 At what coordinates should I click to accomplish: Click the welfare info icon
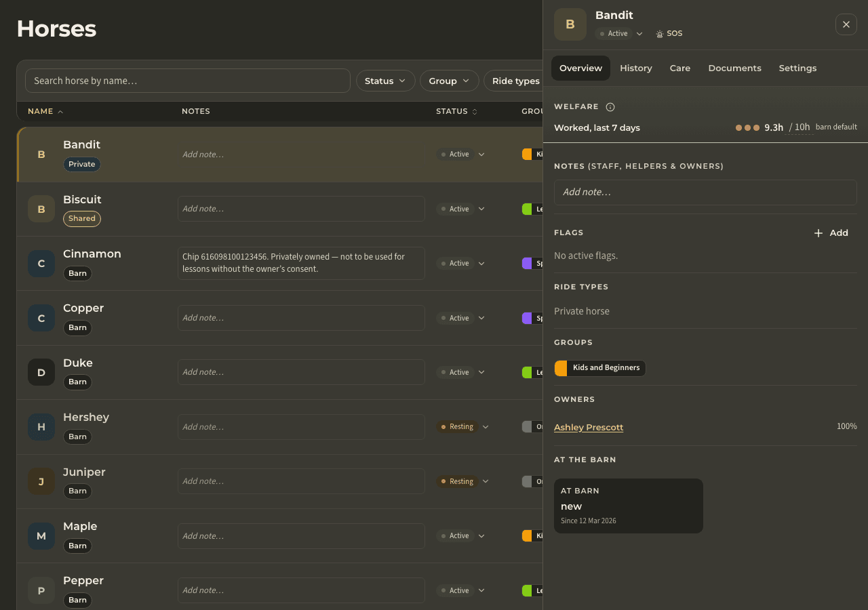tap(610, 107)
